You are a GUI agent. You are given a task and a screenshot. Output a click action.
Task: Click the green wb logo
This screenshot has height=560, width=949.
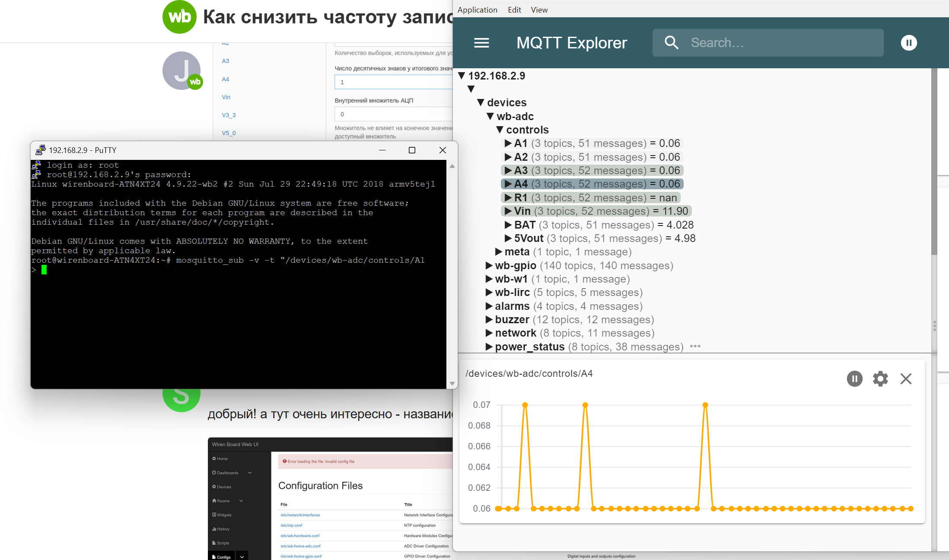(x=179, y=17)
